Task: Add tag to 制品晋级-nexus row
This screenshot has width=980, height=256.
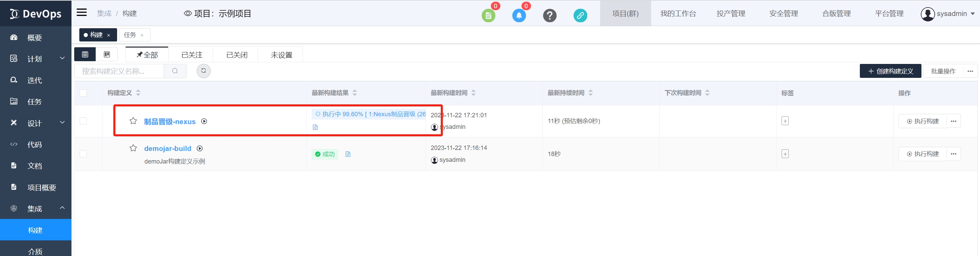Action: 785,121
